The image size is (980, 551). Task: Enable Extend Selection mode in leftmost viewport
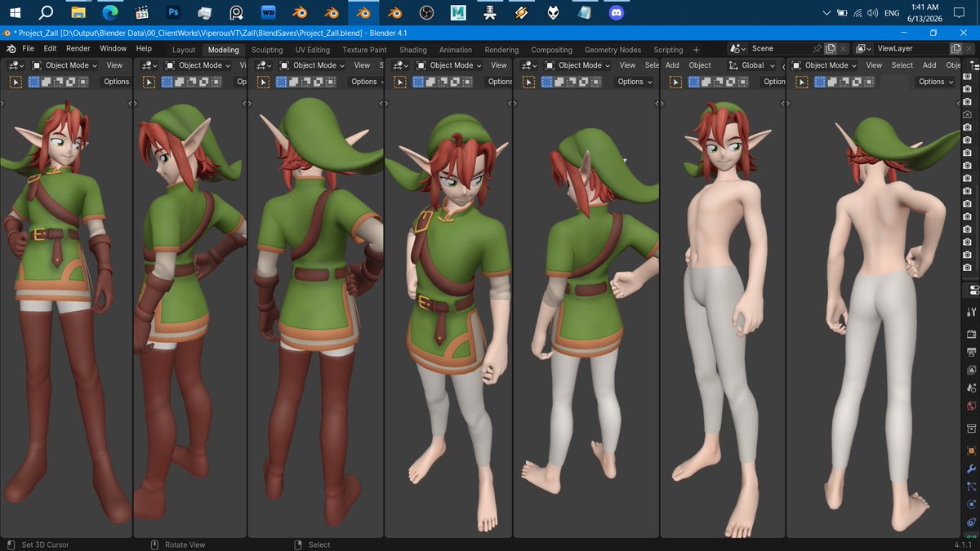tap(46, 82)
